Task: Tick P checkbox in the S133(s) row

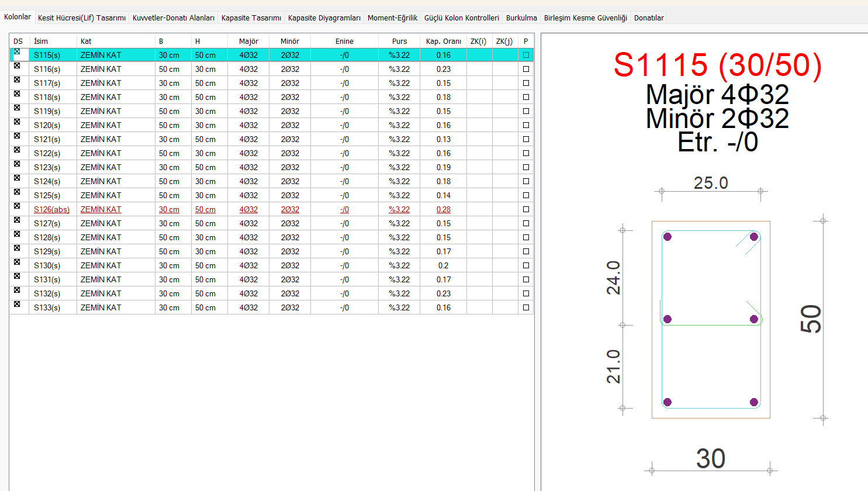Action: [x=526, y=307]
